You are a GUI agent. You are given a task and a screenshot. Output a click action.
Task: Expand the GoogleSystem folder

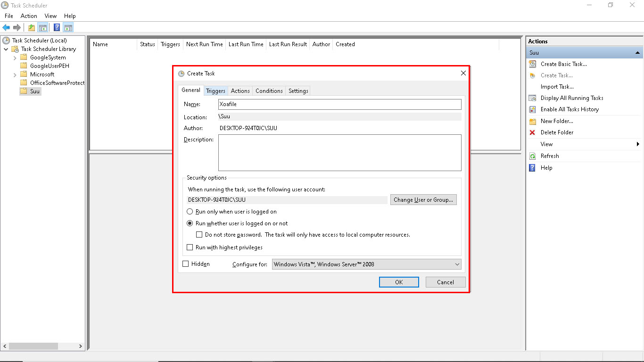point(14,57)
